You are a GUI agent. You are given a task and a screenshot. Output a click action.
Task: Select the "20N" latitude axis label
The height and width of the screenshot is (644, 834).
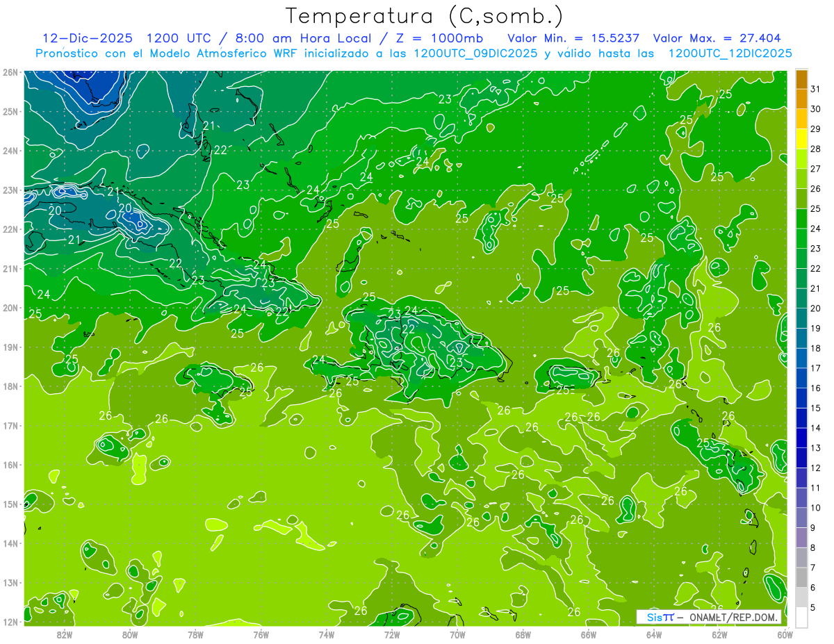pyautogui.click(x=10, y=308)
